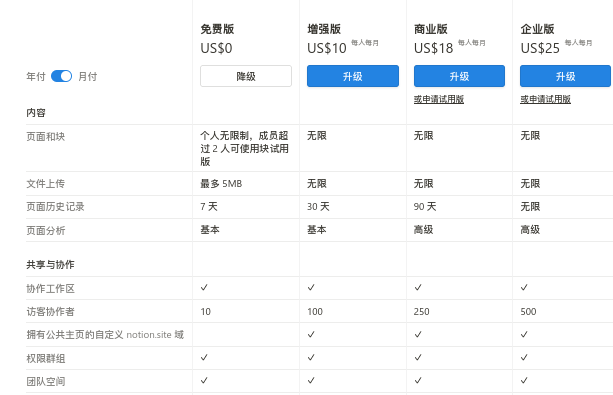The height and width of the screenshot is (395, 613).
Task: Click 页面和块 无限 in 商业版 column
Action: coord(423,136)
